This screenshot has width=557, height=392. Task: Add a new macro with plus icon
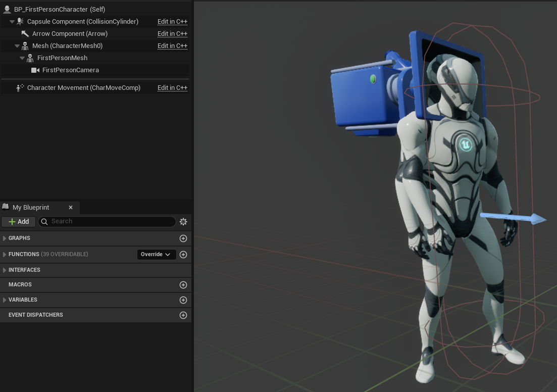183,285
